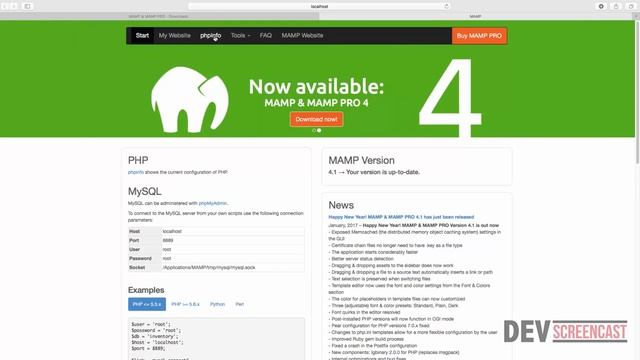Open the Happy New Year news headline link
The height and width of the screenshot is (360, 640).
[401, 217]
